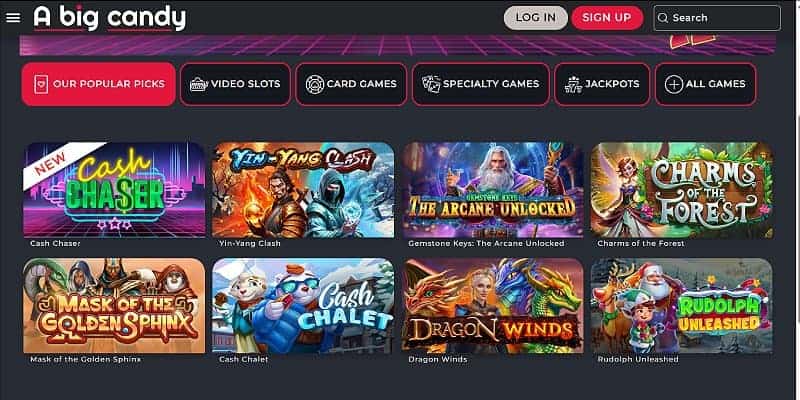Click the Sign Up button
The image size is (800, 400).
click(607, 18)
